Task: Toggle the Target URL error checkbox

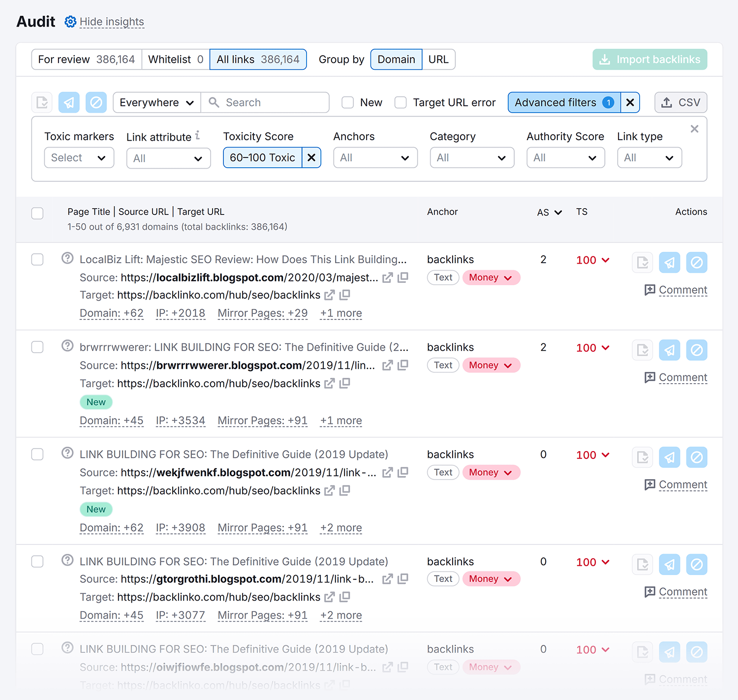Action: [x=401, y=102]
